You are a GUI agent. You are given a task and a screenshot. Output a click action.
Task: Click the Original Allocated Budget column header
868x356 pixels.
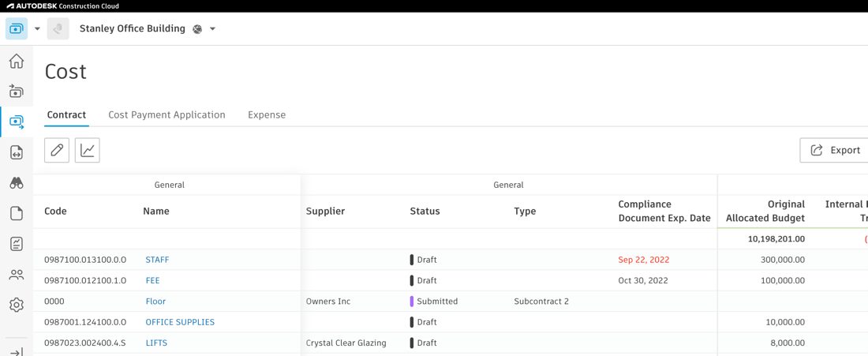[765, 211]
